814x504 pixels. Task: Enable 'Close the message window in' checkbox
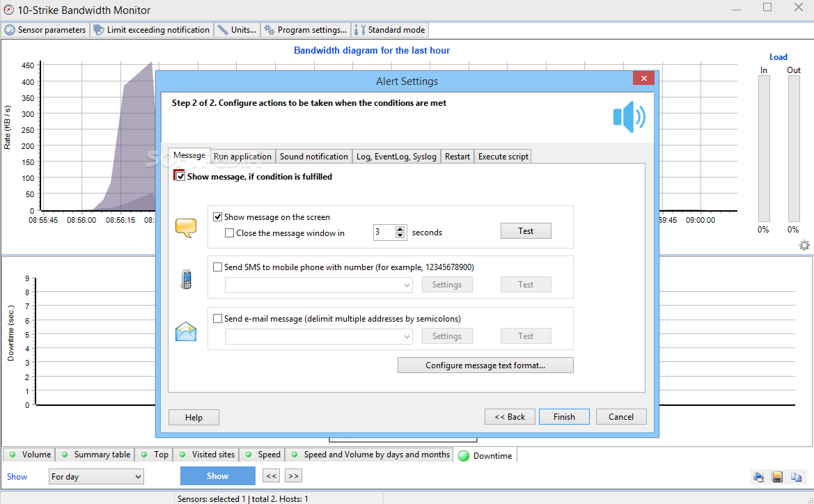(230, 233)
